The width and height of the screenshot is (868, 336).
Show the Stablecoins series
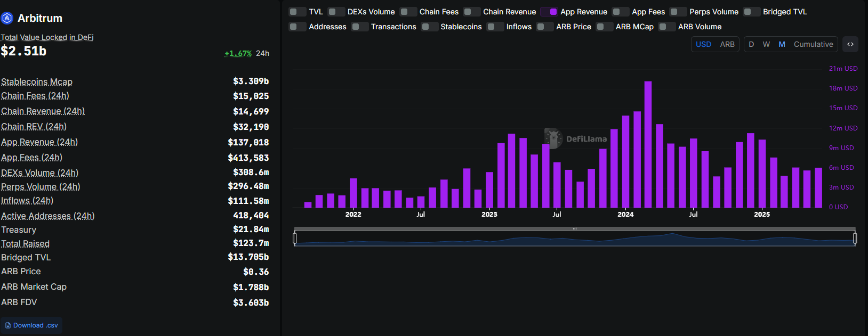[429, 27]
